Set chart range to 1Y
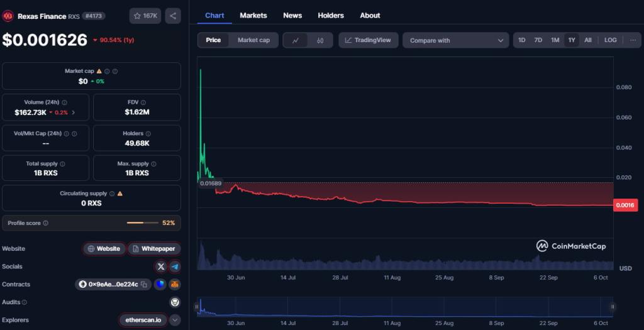The image size is (644, 330). click(571, 40)
